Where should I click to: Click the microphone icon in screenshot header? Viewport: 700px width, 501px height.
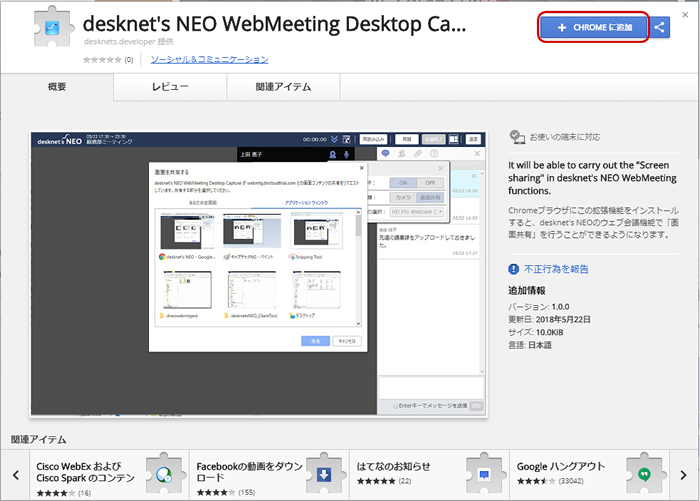[346, 154]
